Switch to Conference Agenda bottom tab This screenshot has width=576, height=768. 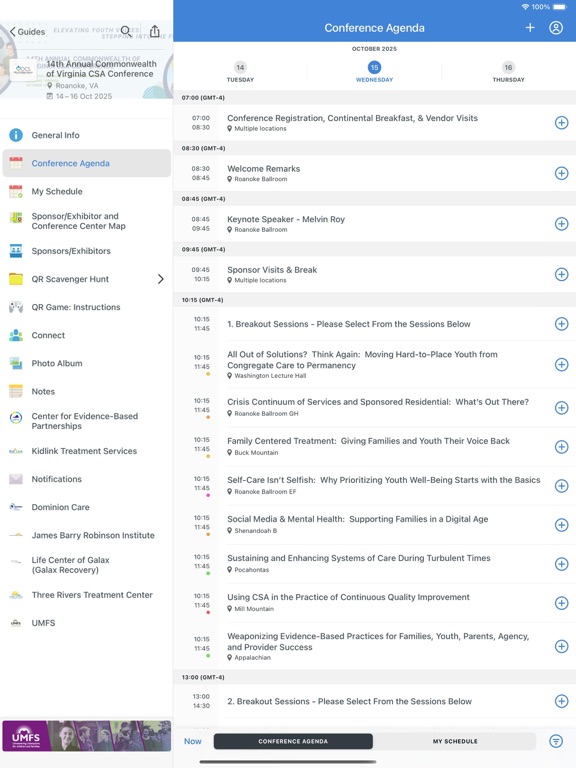point(293,741)
